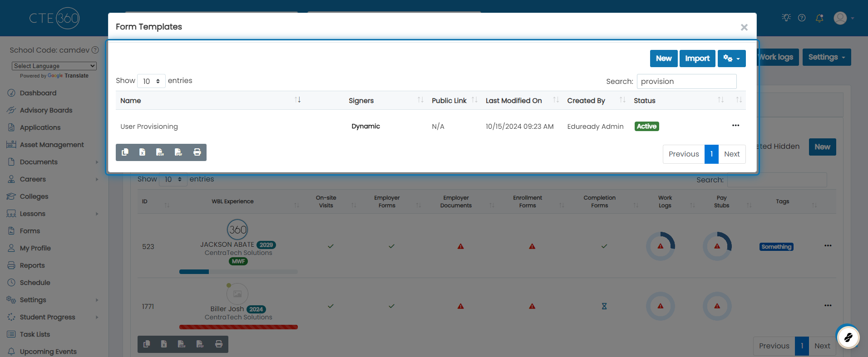Click Pay Stubs progress ring for JACKSON ABATE

pos(717,246)
